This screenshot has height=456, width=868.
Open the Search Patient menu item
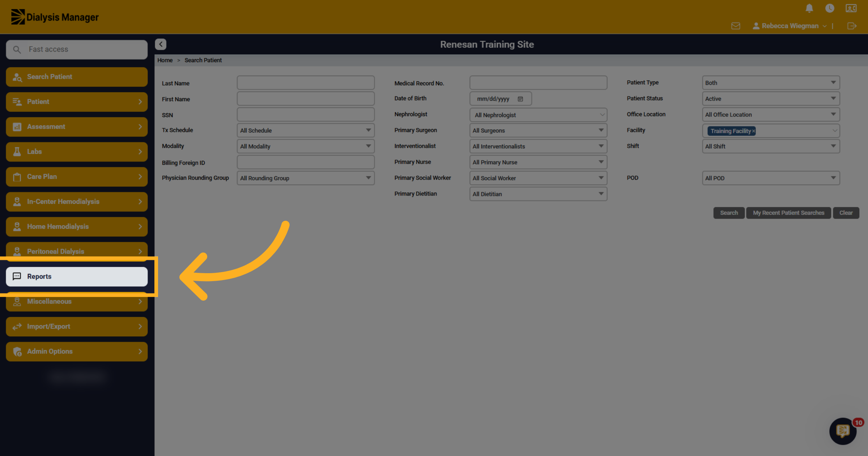[x=77, y=77]
